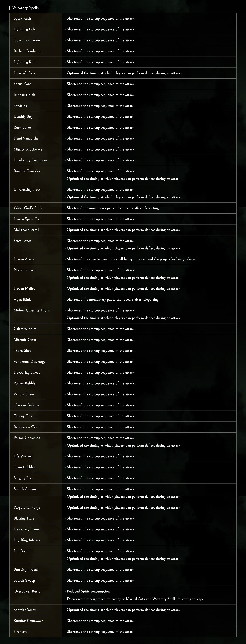Select the Scorch Comet spell label
The width and height of the screenshot is (246, 644).
25,610
